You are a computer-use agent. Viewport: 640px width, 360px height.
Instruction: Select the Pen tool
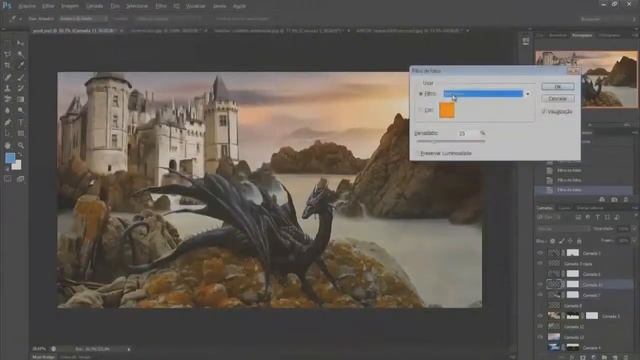tap(7, 122)
